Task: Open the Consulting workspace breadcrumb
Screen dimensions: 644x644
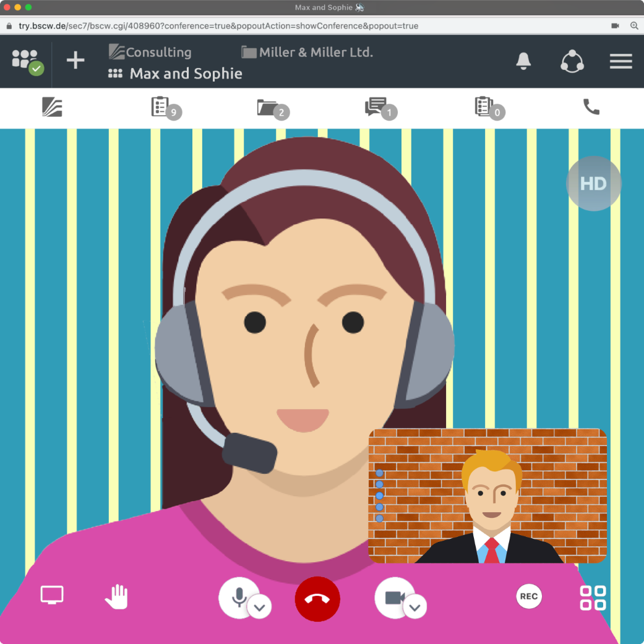Action: coord(150,52)
